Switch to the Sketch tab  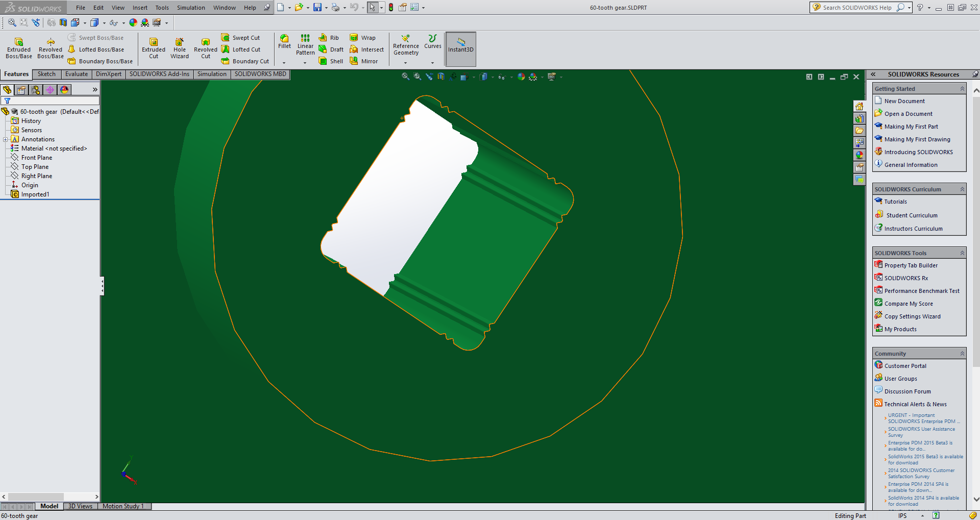pyautogui.click(x=46, y=74)
